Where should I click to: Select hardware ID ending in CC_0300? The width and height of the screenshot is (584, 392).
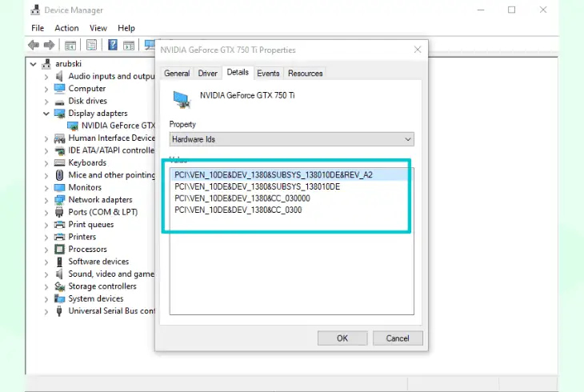(238, 210)
